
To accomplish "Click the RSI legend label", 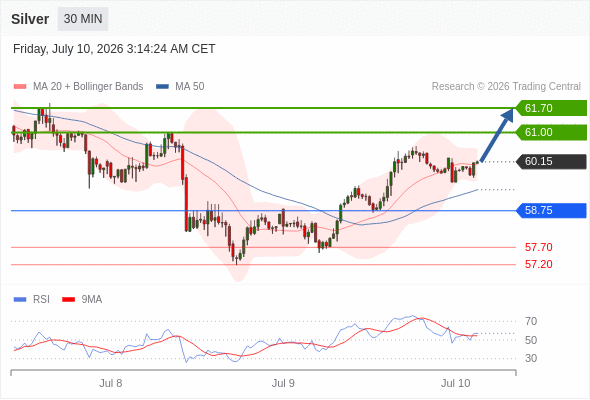I will click(41, 300).
